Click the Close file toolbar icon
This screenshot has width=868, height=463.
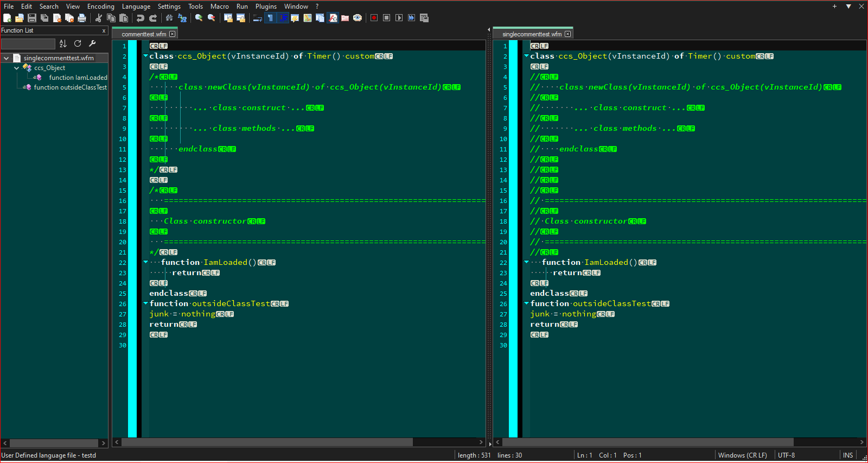57,18
